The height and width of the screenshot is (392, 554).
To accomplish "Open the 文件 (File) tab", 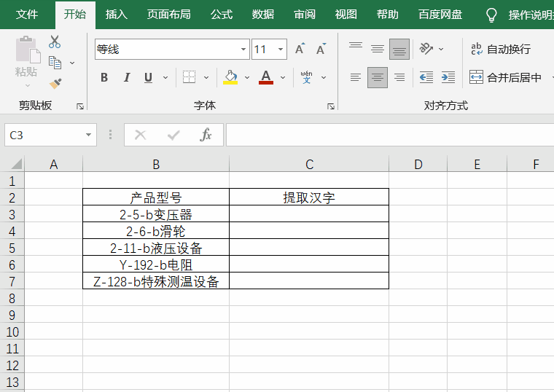I will pos(27,15).
